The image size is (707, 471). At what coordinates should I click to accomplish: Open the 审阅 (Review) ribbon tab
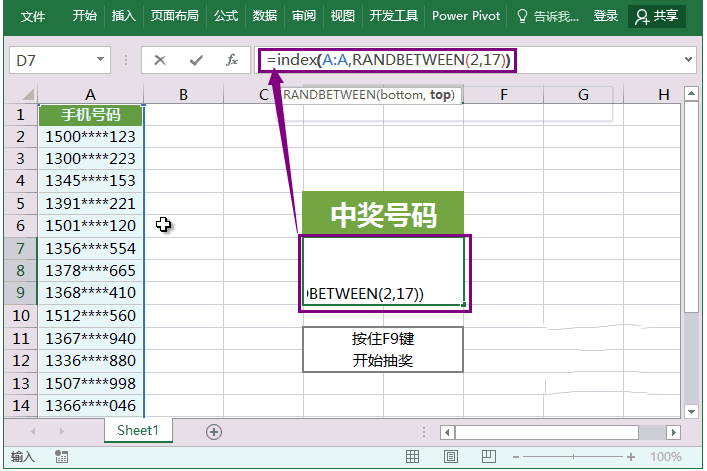click(x=303, y=16)
